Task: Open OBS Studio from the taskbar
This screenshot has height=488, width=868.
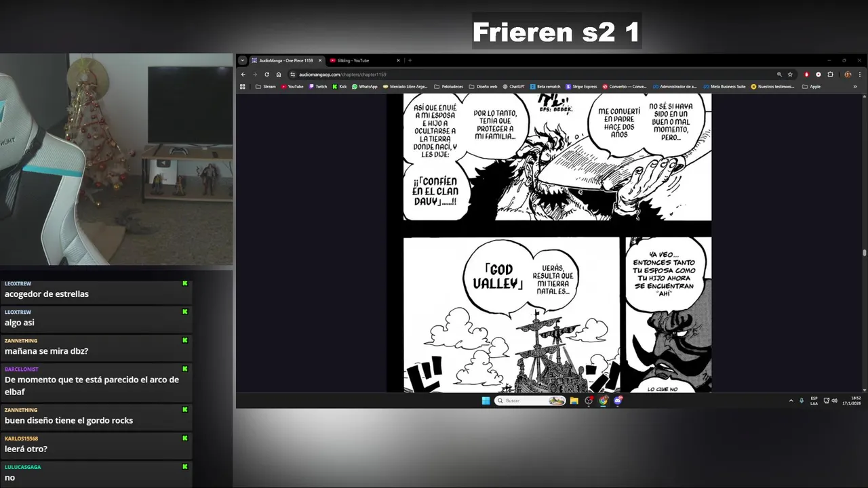Action: tap(589, 401)
